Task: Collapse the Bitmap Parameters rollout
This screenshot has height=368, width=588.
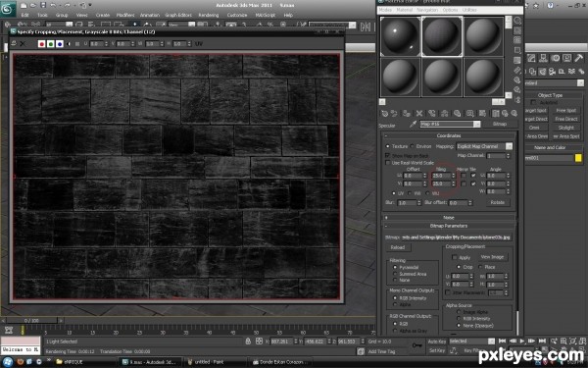Action: pyautogui.click(x=449, y=226)
